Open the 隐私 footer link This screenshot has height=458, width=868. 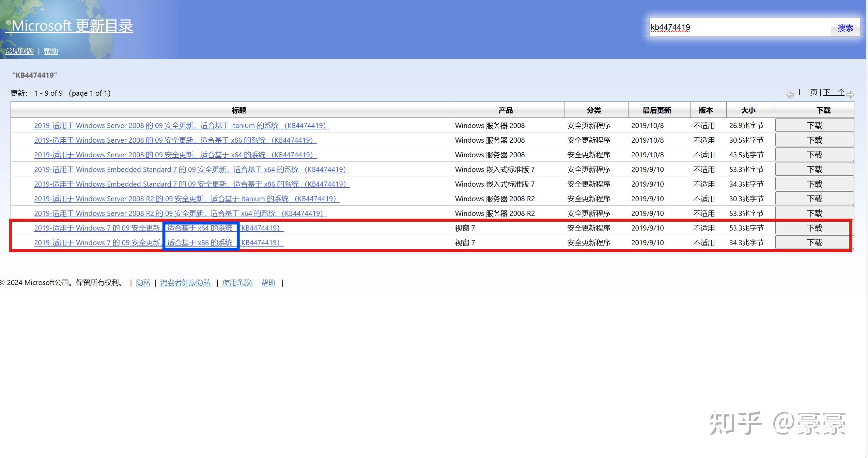point(143,283)
